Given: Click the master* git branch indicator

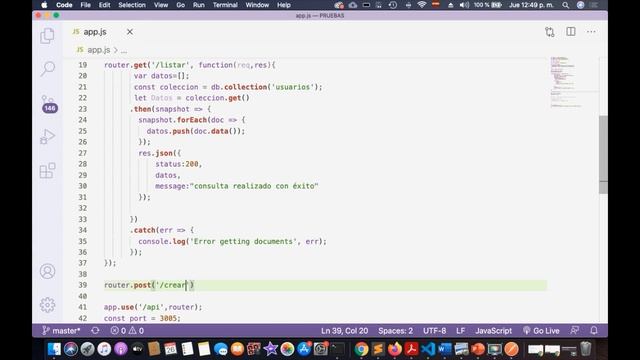Looking at the screenshot, I should [61, 331].
